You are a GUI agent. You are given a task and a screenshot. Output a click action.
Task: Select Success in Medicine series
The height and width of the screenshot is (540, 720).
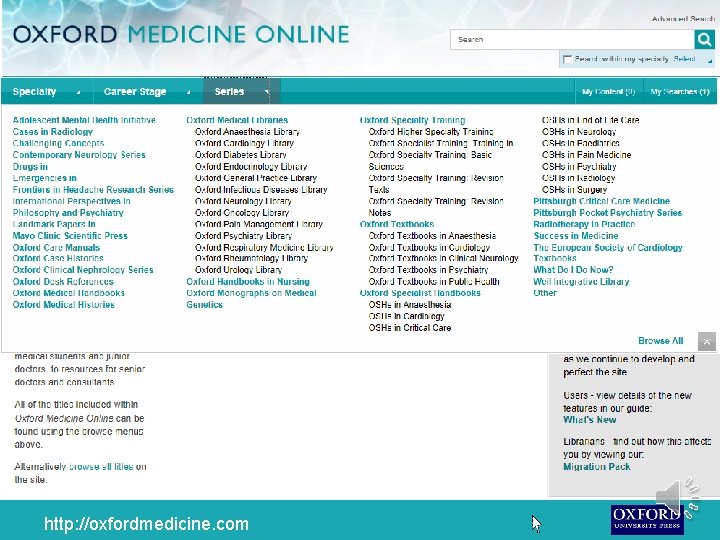(x=576, y=236)
